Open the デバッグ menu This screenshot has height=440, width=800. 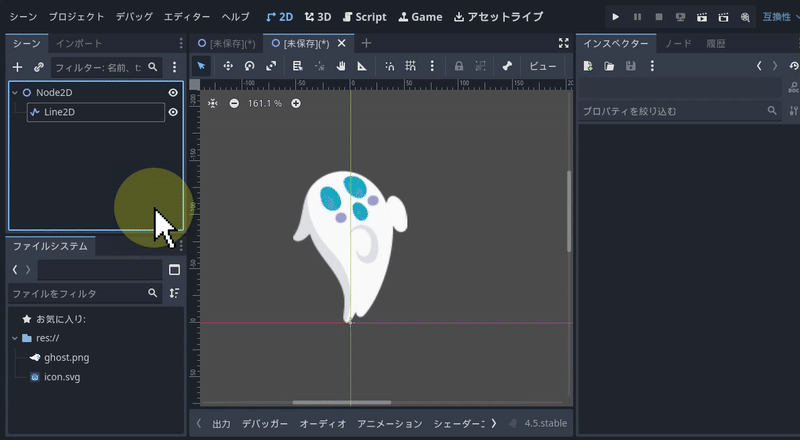[x=134, y=17]
